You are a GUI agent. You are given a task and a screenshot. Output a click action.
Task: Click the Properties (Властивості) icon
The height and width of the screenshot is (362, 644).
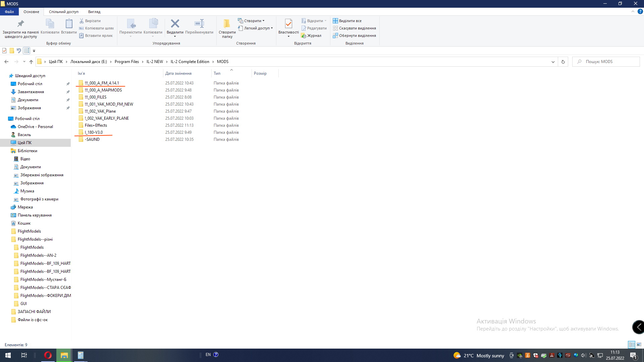tap(288, 24)
